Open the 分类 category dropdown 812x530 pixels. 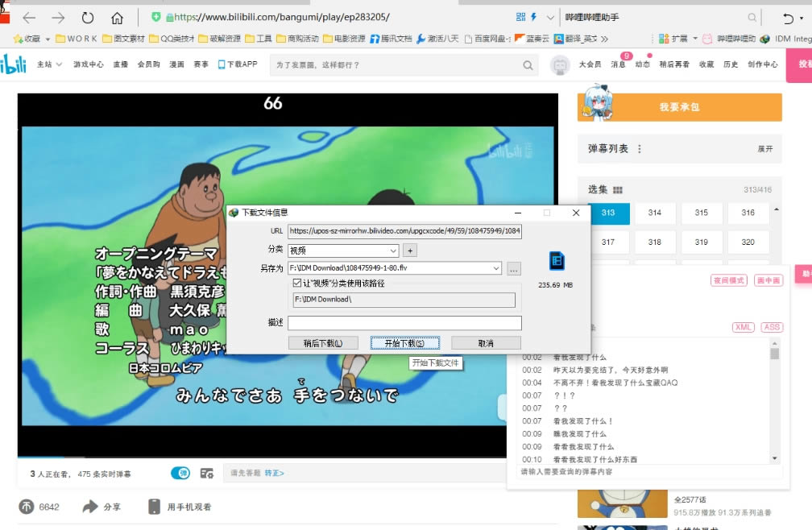click(x=393, y=251)
